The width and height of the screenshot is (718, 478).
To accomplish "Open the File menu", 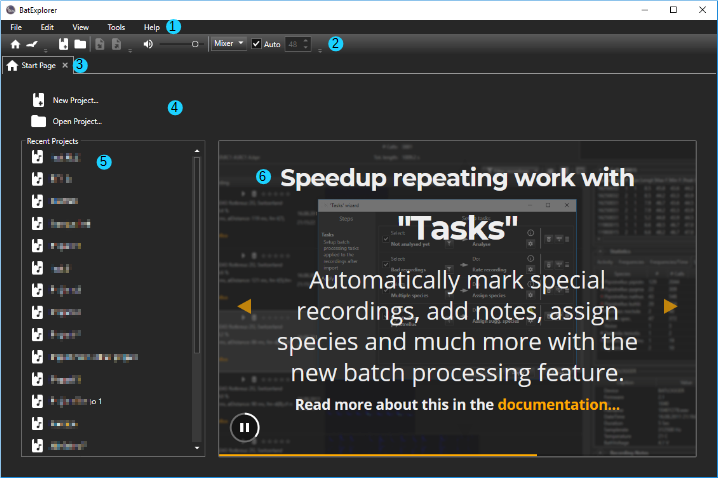I will (16, 27).
